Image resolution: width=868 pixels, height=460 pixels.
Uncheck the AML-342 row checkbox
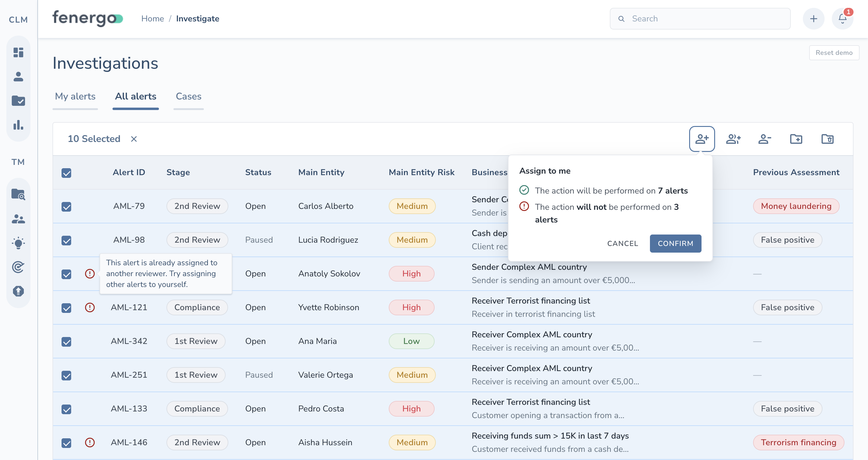point(66,342)
